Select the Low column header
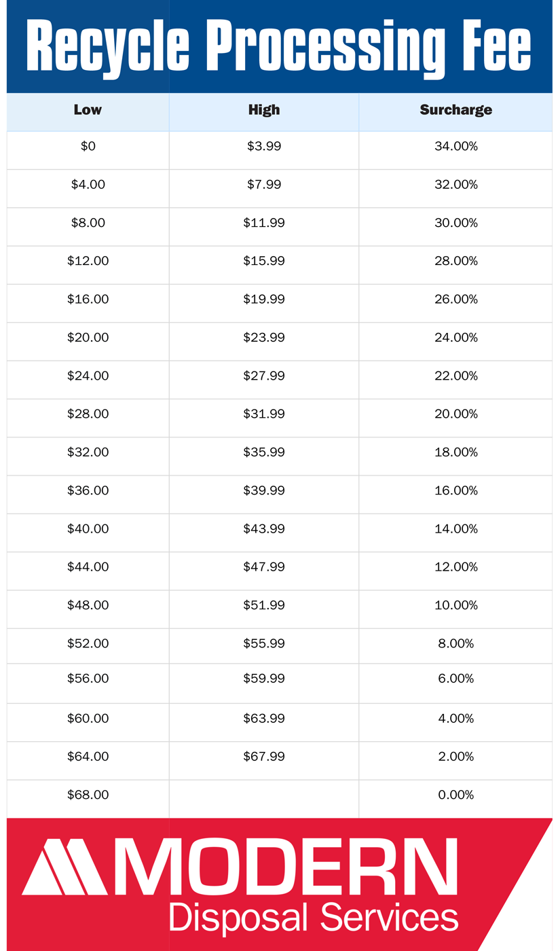The image size is (560, 951). (88, 110)
